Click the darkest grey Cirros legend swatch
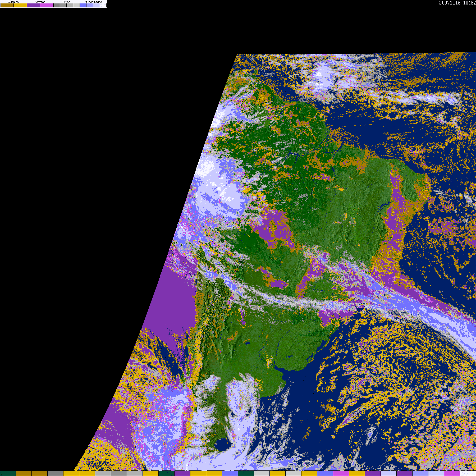The width and height of the screenshot is (476, 476). tap(57, 6)
